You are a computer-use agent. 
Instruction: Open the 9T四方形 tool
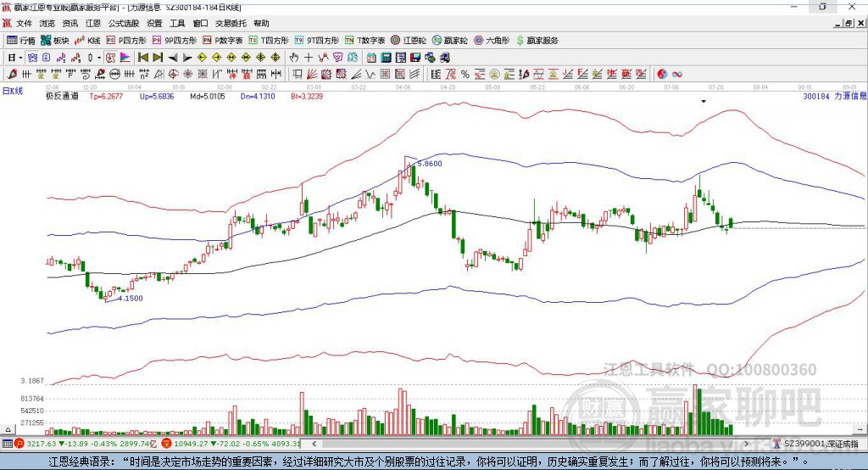pos(317,41)
